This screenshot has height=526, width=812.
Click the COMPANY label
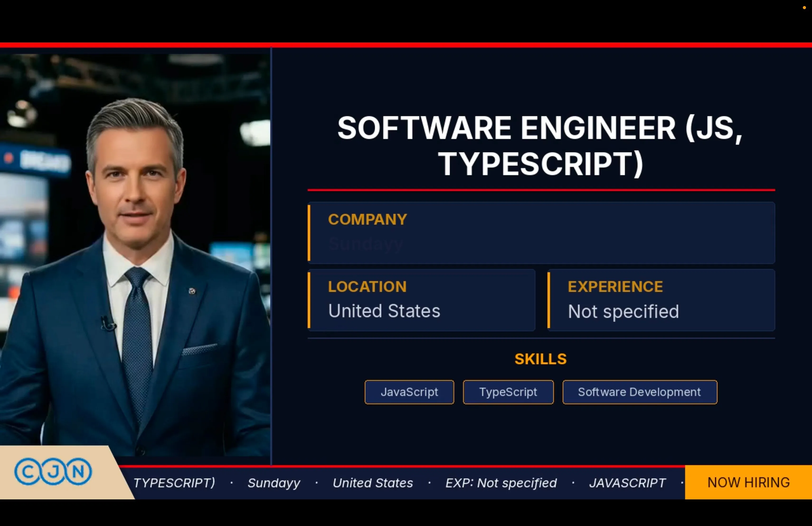click(x=368, y=219)
